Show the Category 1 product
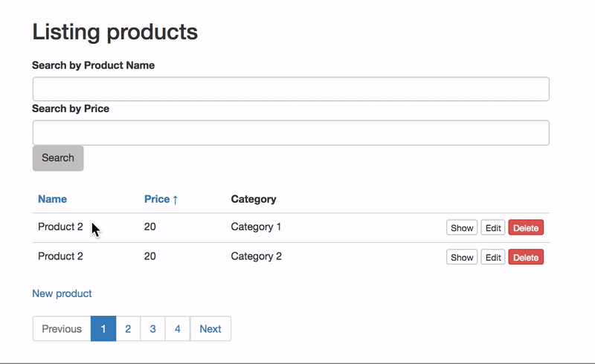The height and width of the screenshot is (364, 595). click(462, 228)
